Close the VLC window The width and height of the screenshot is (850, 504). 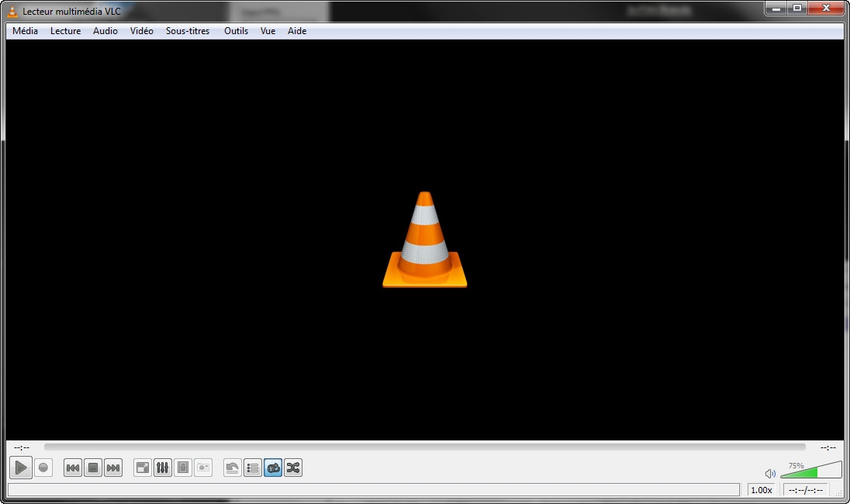826,8
